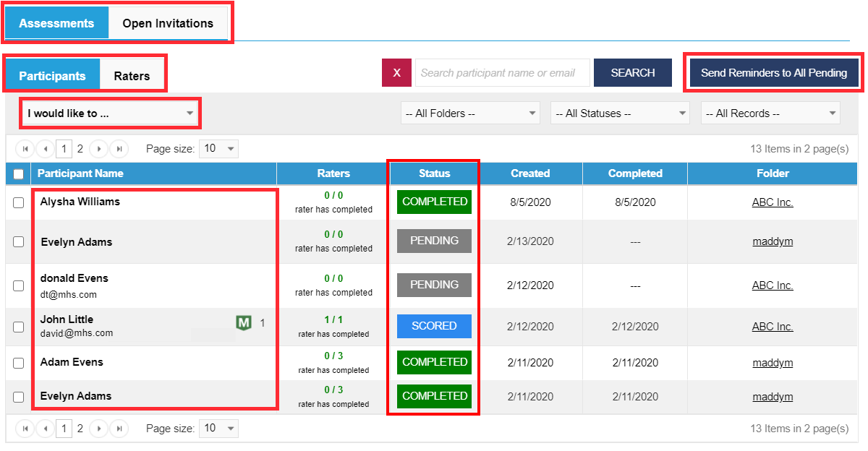Go to first page in bottom pager
This screenshot has width=868, height=451.
26,429
